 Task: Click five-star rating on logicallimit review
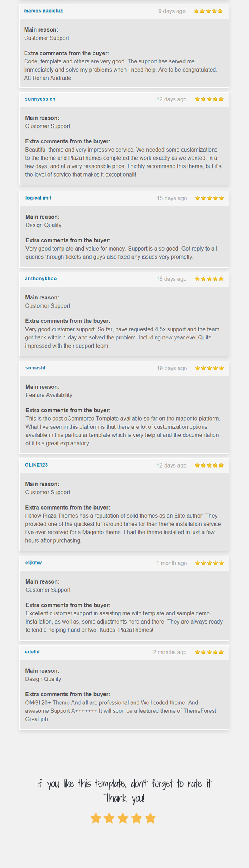209,198
